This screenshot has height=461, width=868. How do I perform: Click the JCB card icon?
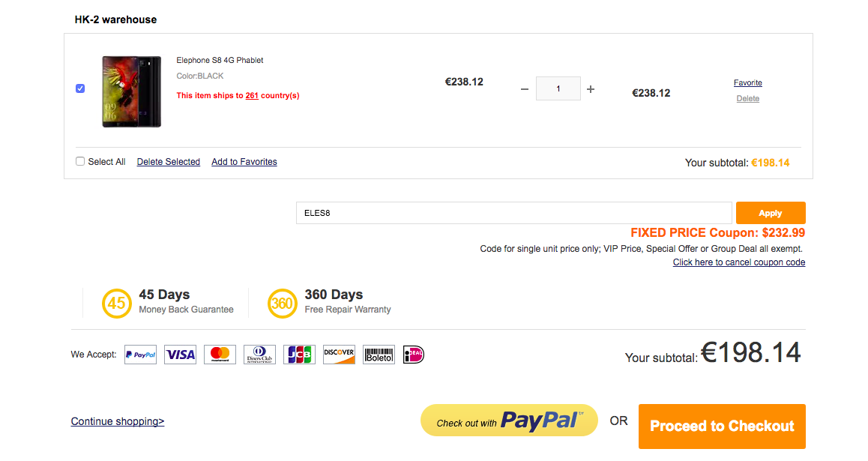[299, 355]
